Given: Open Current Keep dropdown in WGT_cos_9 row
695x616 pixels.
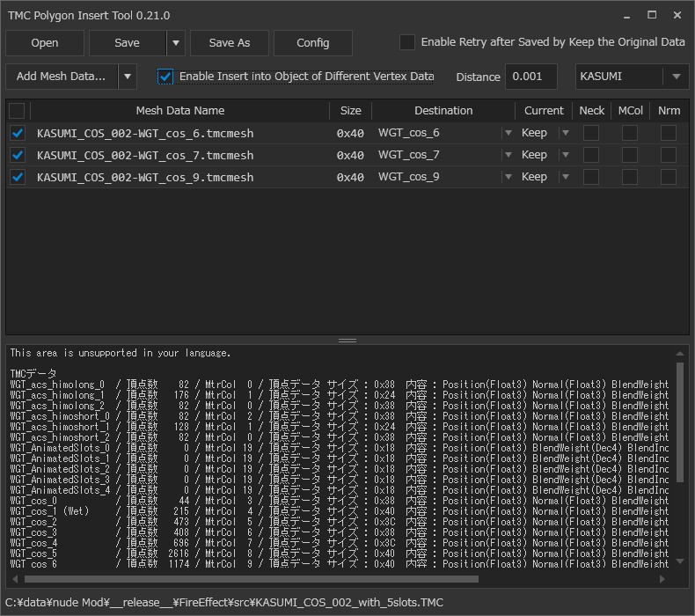Looking at the screenshot, I should point(566,177).
